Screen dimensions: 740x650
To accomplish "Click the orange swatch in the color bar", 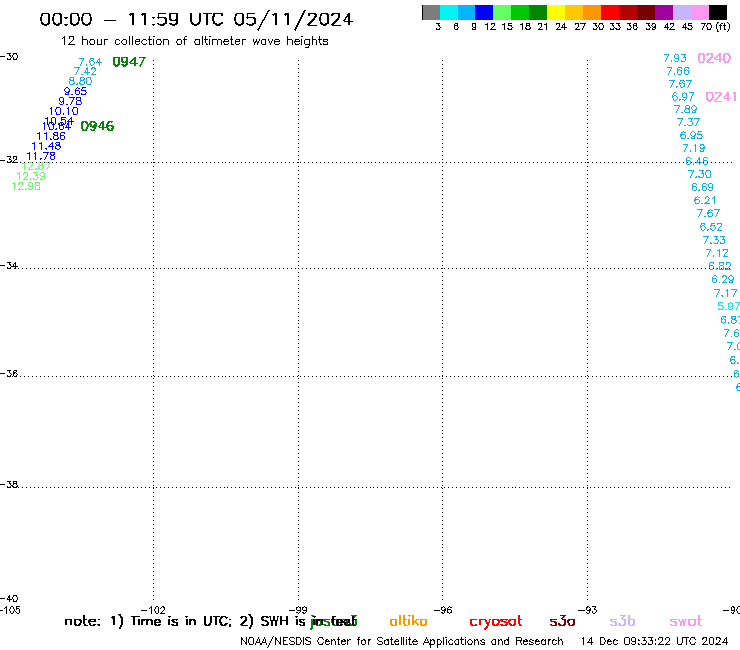I will tap(592, 12).
